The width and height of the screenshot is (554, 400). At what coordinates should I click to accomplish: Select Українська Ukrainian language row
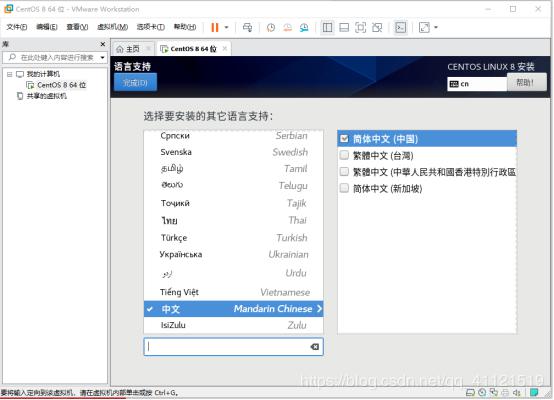point(234,255)
